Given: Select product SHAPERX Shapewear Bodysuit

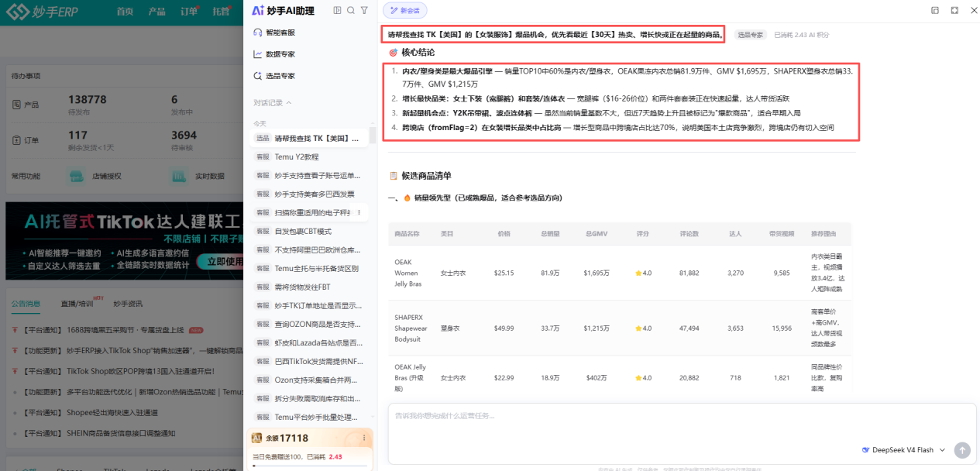Looking at the screenshot, I should 411,328.
